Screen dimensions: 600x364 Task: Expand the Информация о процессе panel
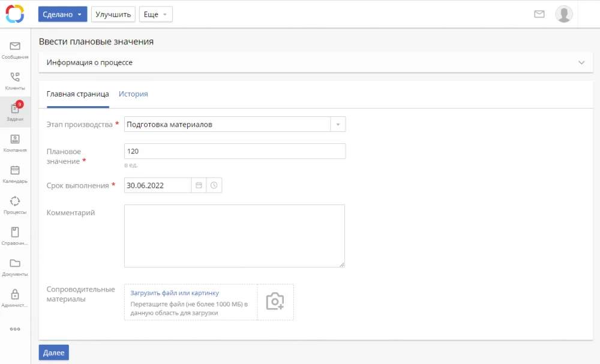581,62
